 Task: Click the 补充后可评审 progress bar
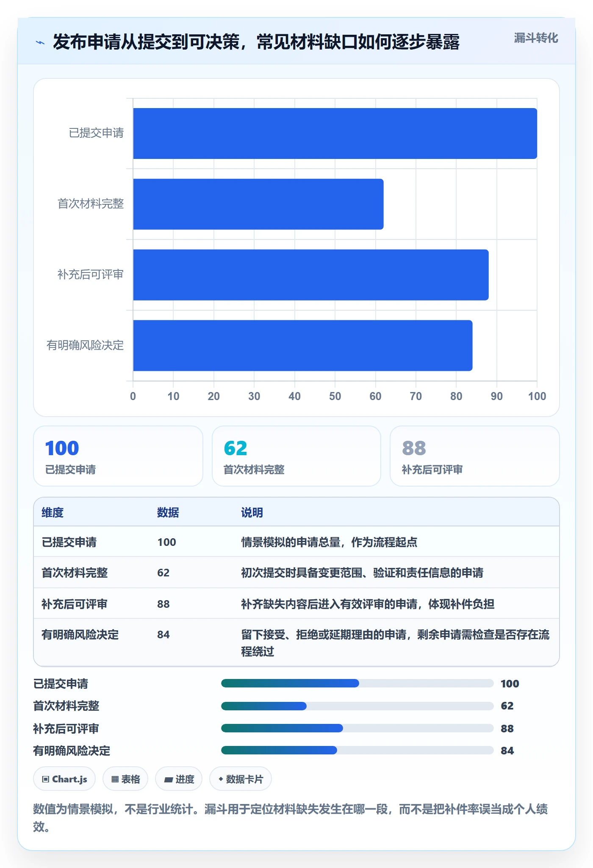(x=357, y=728)
